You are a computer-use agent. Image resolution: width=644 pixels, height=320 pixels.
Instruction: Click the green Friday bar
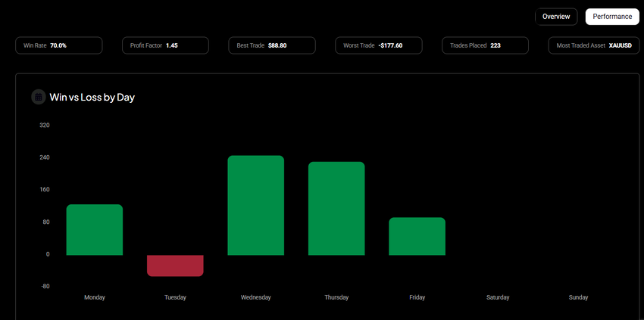pyautogui.click(x=417, y=237)
